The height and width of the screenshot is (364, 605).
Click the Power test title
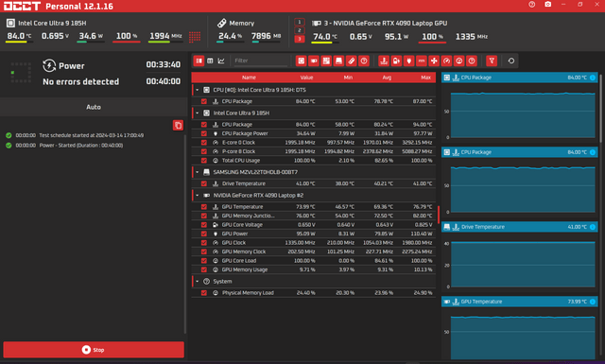click(72, 66)
